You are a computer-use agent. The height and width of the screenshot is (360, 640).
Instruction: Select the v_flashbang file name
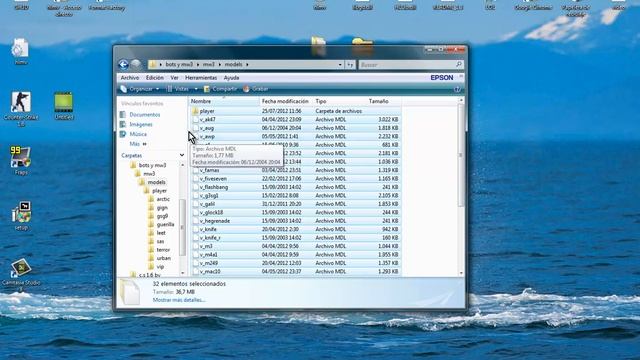[x=214, y=187]
